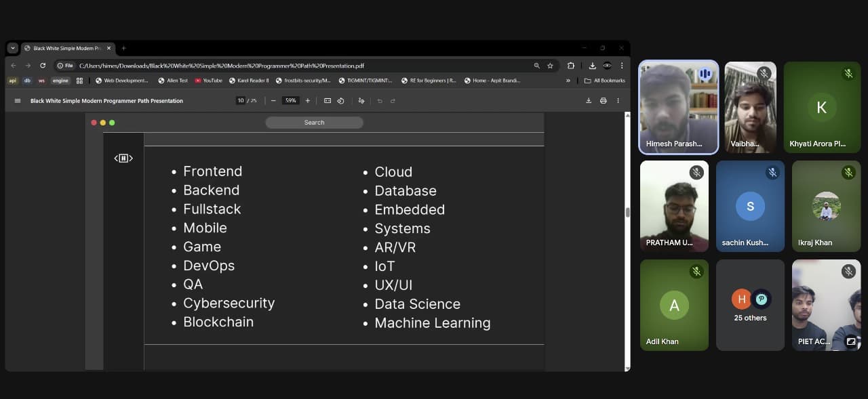868x399 pixels.
Task: Select the PDF Draw annotation tool
Action: click(x=361, y=100)
